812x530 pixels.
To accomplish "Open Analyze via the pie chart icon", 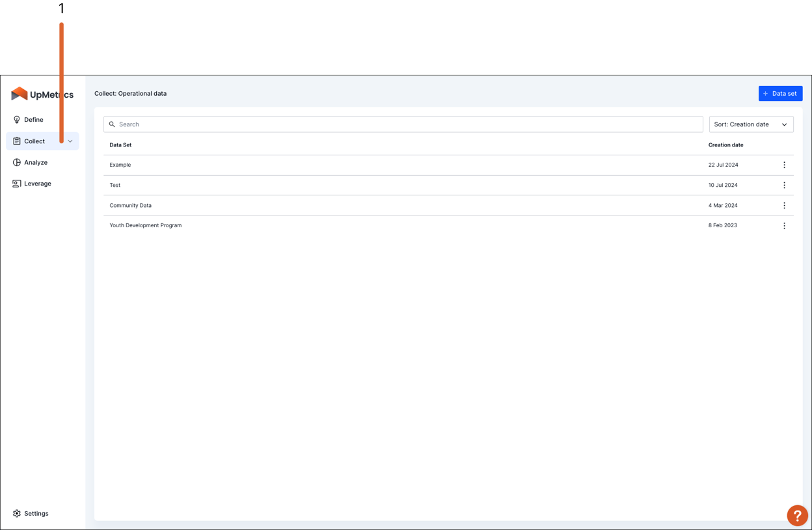I will coord(16,162).
